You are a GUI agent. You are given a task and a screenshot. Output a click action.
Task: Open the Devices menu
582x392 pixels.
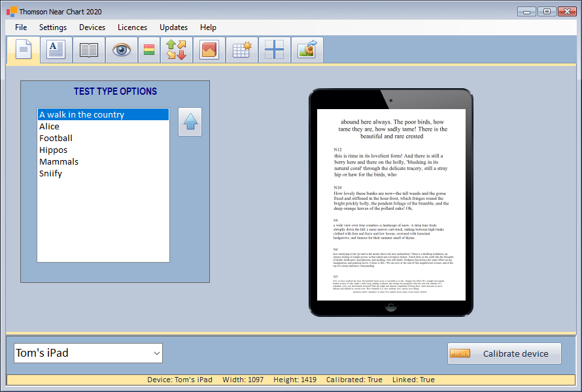[x=92, y=27]
